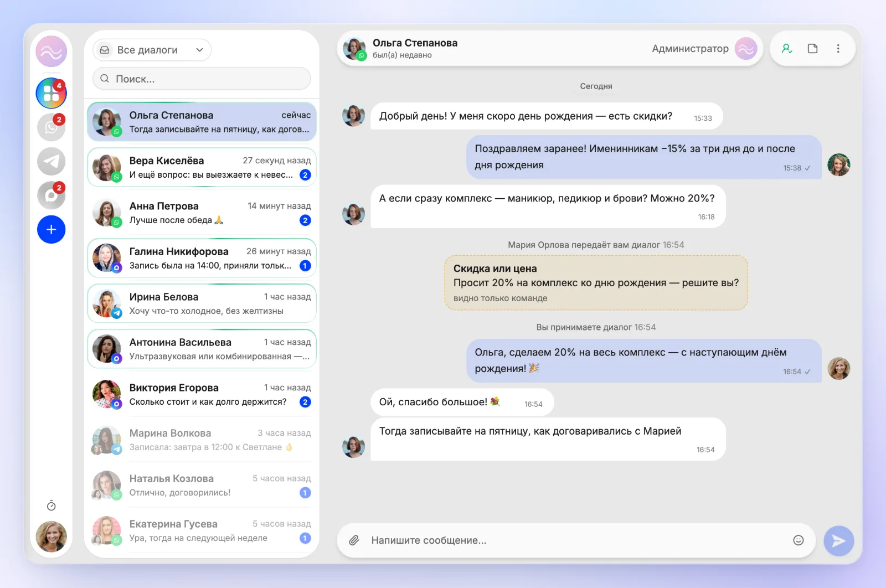Click "Вы принимаете диалог" system notice
This screenshot has width=886, height=588.
click(x=596, y=327)
